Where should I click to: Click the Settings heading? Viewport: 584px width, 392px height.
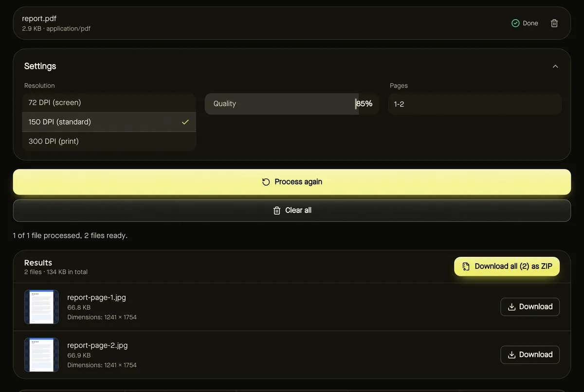click(40, 66)
